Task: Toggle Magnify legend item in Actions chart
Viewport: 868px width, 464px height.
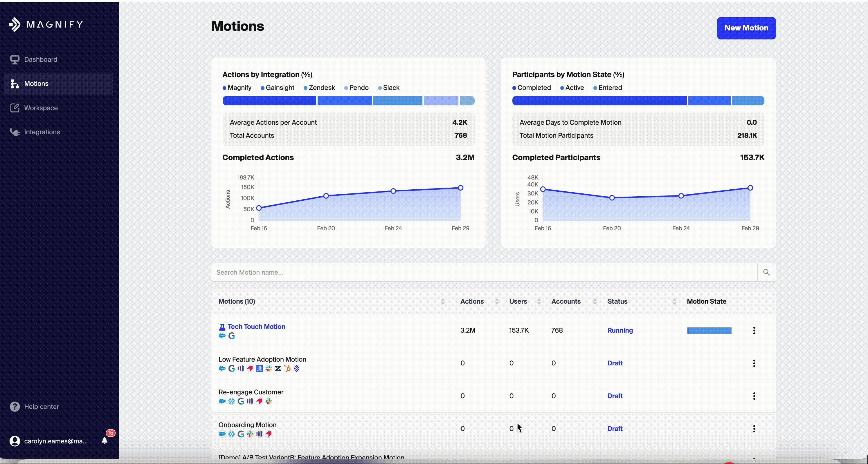Action: pyautogui.click(x=237, y=88)
